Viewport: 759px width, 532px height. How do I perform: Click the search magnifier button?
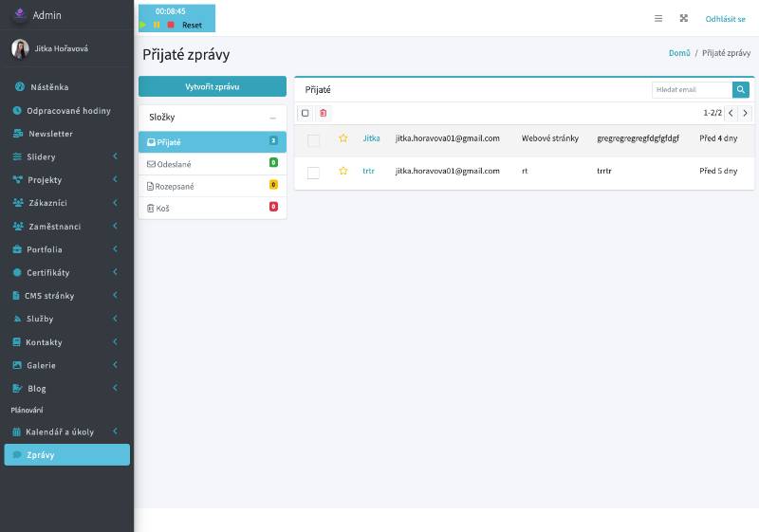(x=740, y=89)
